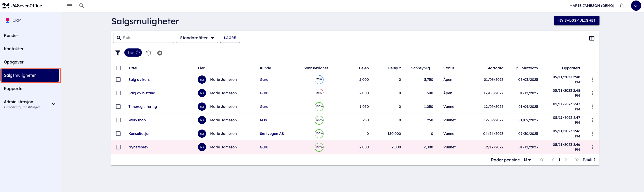
Task: Go to Kunder in sidebar
Action: (x=11, y=35)
